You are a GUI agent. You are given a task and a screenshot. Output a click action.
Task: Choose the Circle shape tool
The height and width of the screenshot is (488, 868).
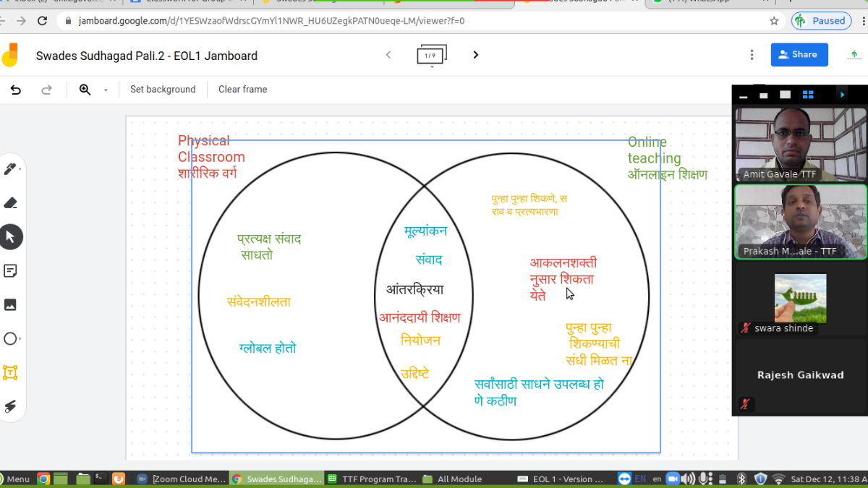[x=10, y=339]
